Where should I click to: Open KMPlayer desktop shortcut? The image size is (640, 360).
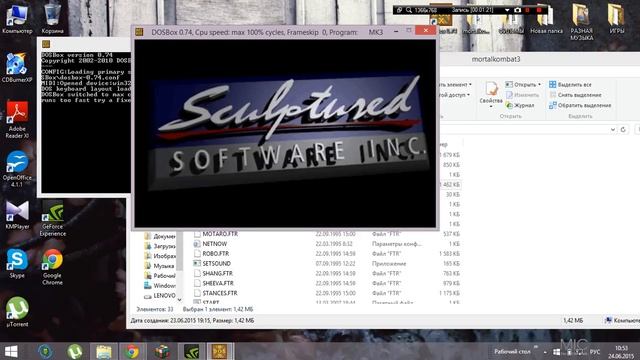17,214
